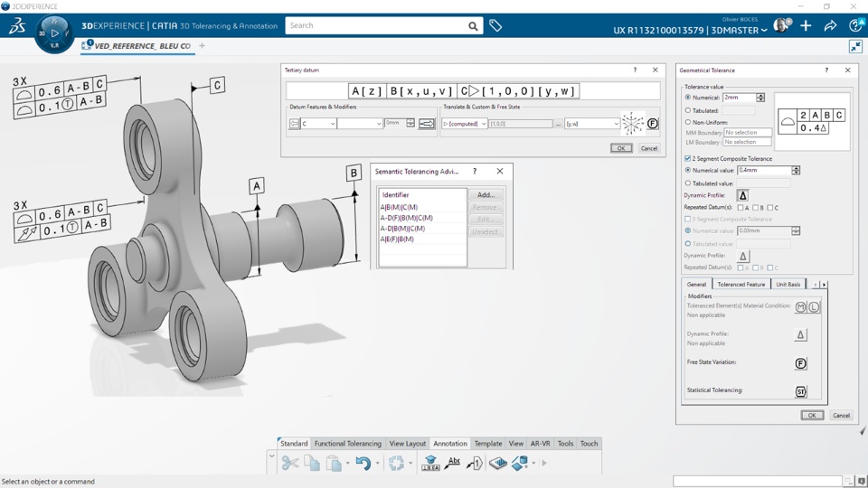Select A|B(M)|C(M) in identifier list
Viewport: 868px width, 488px height.
[x=399, y=207]
